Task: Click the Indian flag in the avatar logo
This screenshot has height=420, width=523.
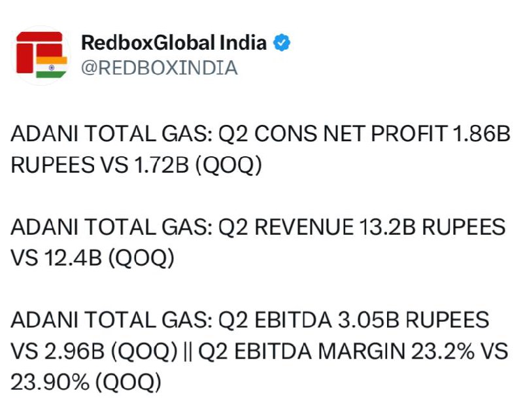Action: tap(52, 67)
